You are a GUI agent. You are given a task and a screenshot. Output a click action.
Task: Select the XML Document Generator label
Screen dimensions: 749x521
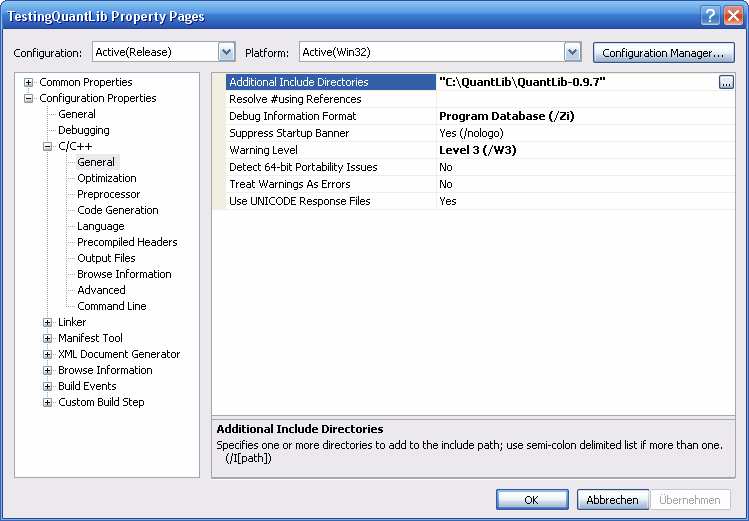[119, 354]
